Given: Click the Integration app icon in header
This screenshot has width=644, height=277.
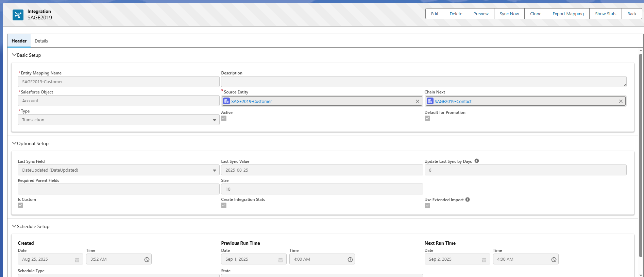Looking at the screenshot, I should click(x=18, y=15).
